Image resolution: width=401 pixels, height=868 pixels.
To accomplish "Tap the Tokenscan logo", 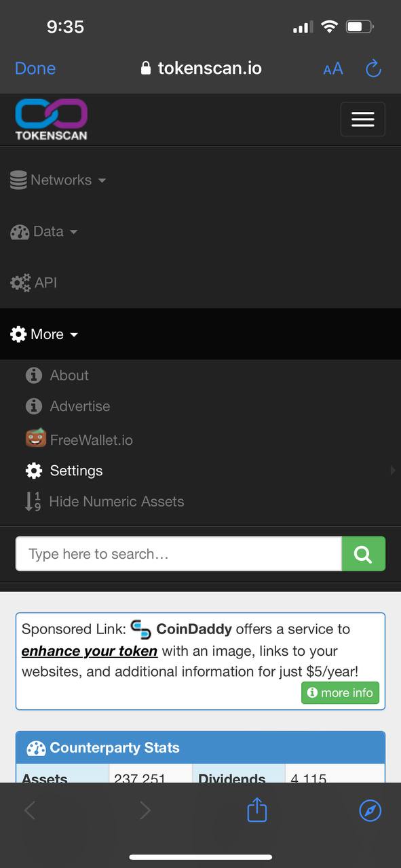I will (52, 119).
